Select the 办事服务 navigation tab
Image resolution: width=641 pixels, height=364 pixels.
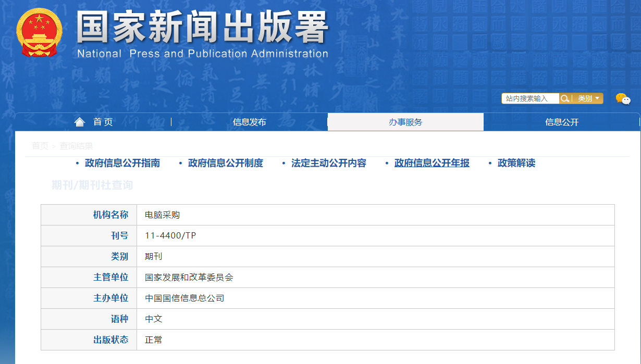point(405,122)
